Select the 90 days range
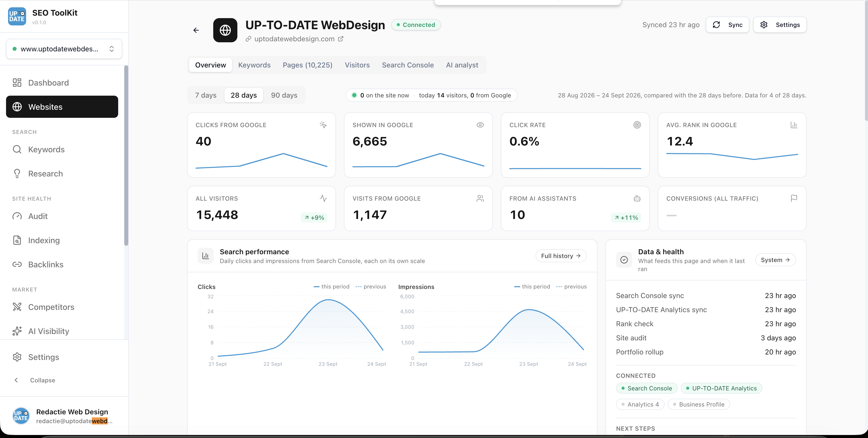868x438 pixels. 284,95
